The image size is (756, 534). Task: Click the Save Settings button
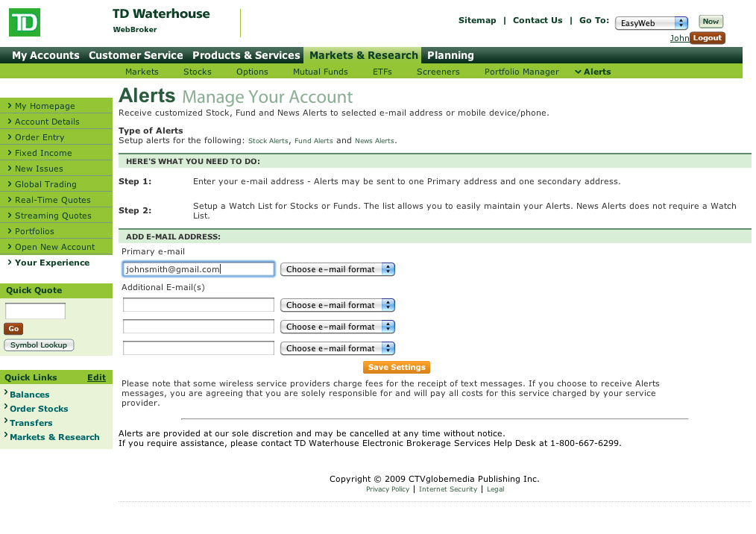click(x=397, y=367)
